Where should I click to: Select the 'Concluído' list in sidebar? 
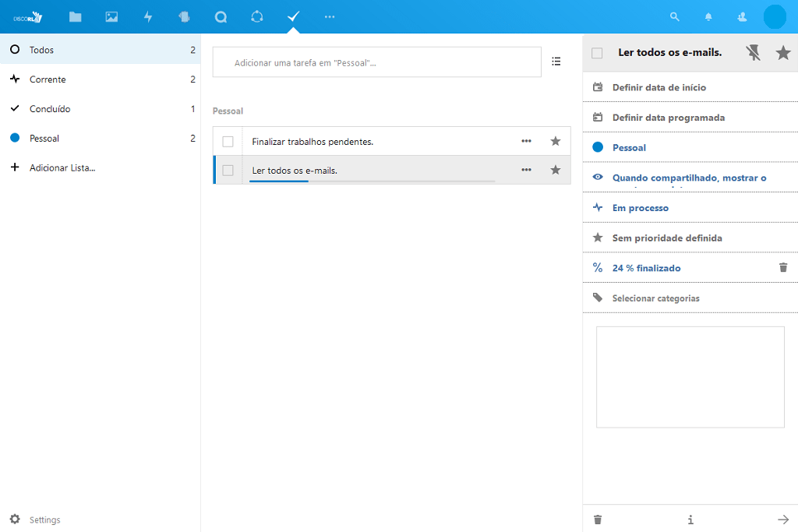coord(50,109)
